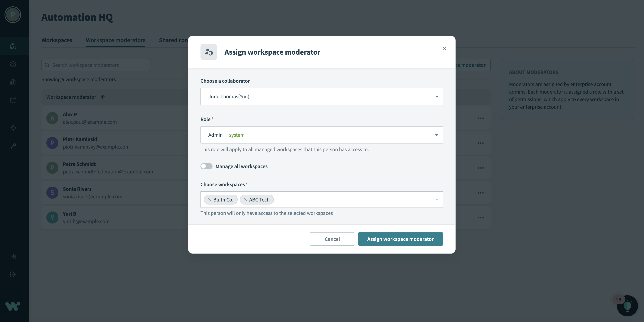Enable the Manage all workspaces toggle
The height and width of the screenshot is (322, 644).
(206, 166)
